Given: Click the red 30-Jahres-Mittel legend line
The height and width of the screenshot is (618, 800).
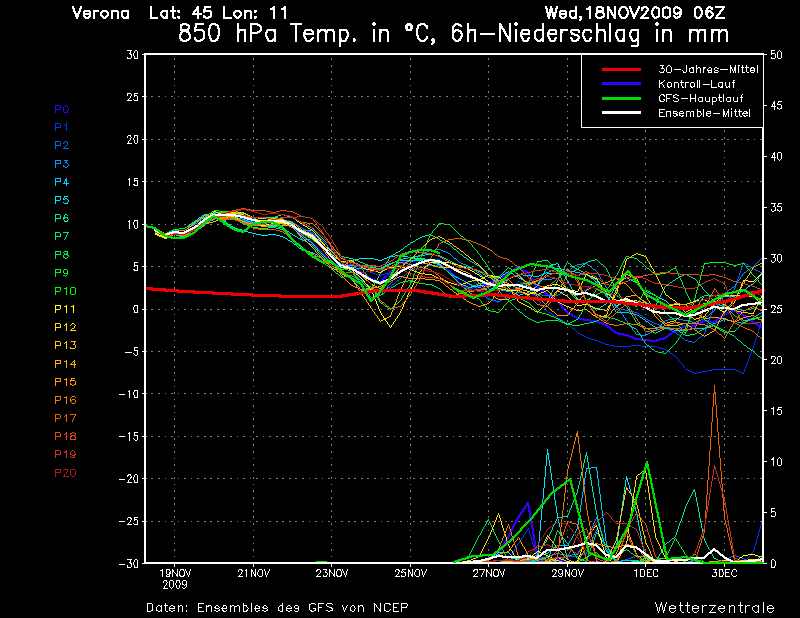Looking at the screenshot, I should 621,69.
